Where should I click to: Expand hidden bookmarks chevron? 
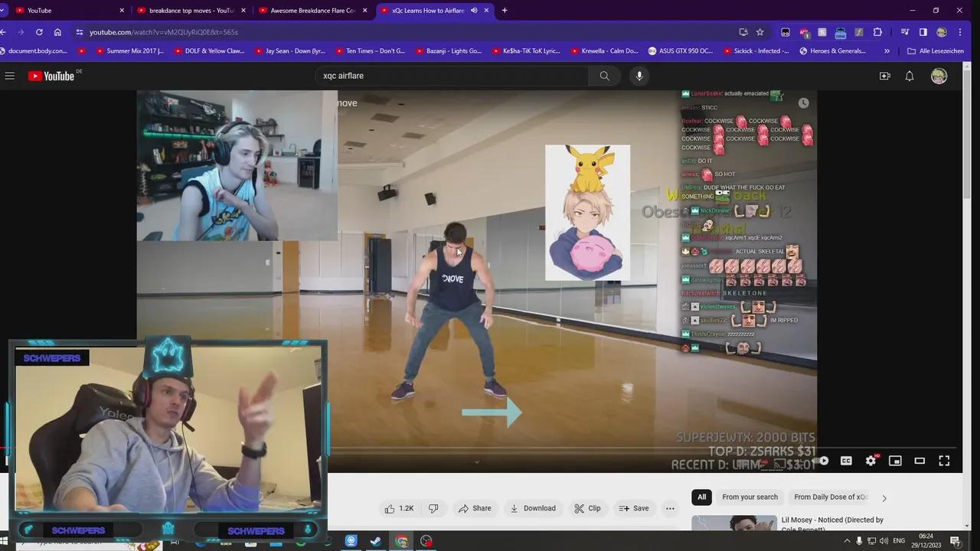pyautogui.click(x=887, y=51)
